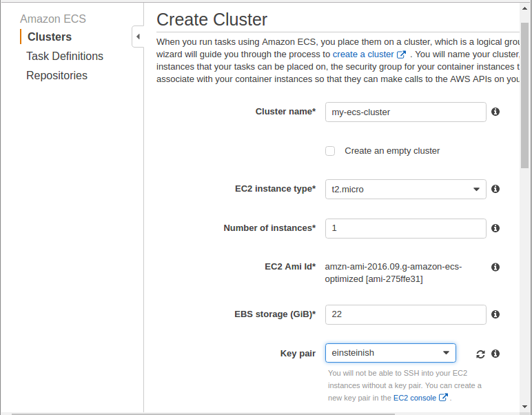Click the vertical scrollbar up arrow
The image size is (532, 415).
point(524,8)
